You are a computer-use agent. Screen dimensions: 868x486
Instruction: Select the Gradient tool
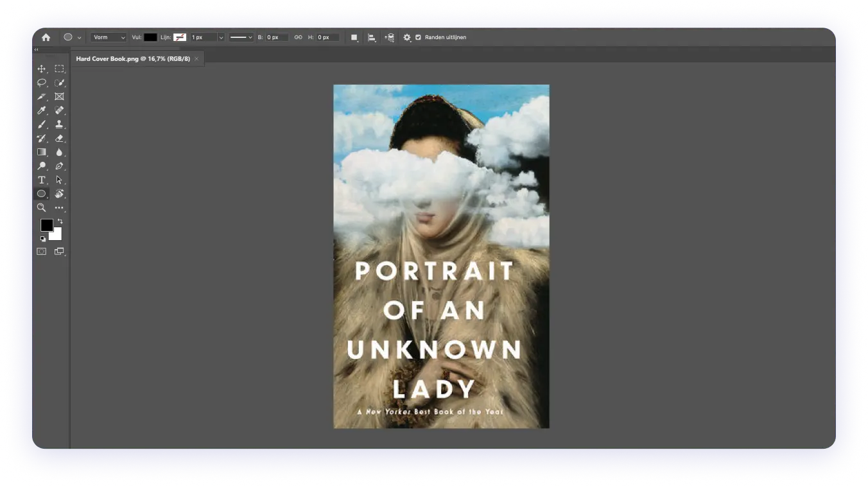[x=42, y=152]
